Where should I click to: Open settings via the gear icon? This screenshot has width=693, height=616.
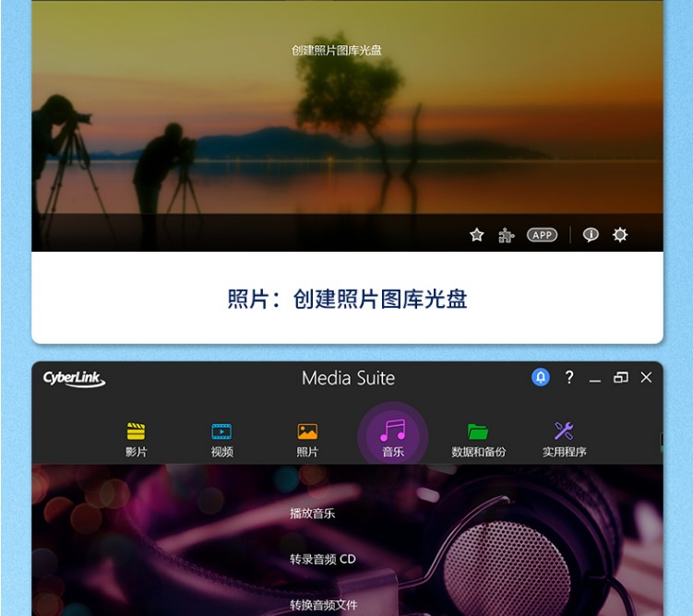(619, 235)
